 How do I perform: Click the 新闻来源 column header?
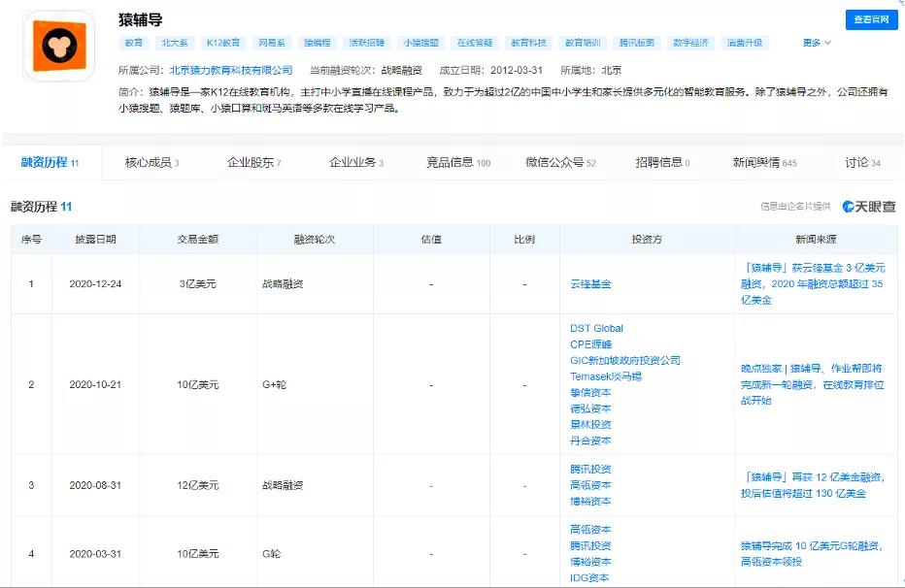(x=816, y=240)
